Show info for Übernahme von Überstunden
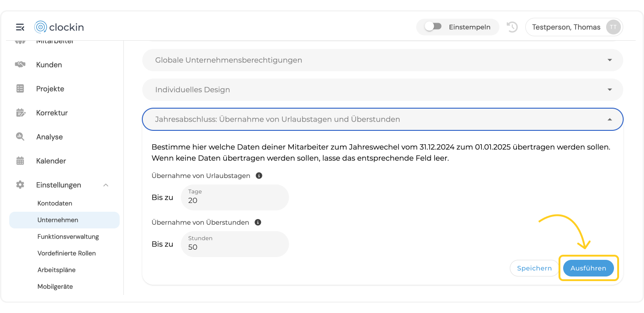 pyautogui.click(x=258, y=222)
